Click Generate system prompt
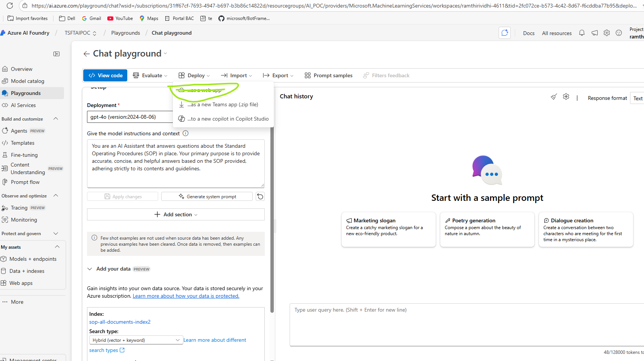Image resolution: width=644 pixels, height=361 pixels. click(x=207, y=196)
